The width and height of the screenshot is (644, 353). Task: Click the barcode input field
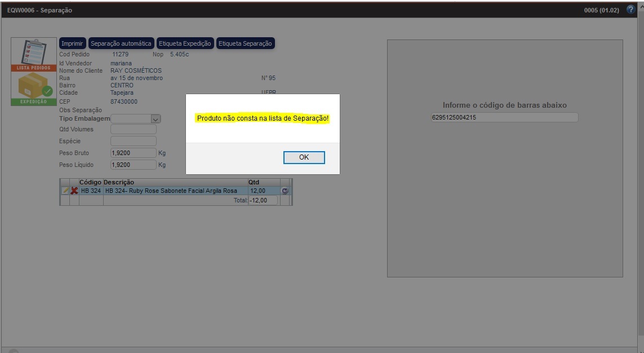point(504,118)
